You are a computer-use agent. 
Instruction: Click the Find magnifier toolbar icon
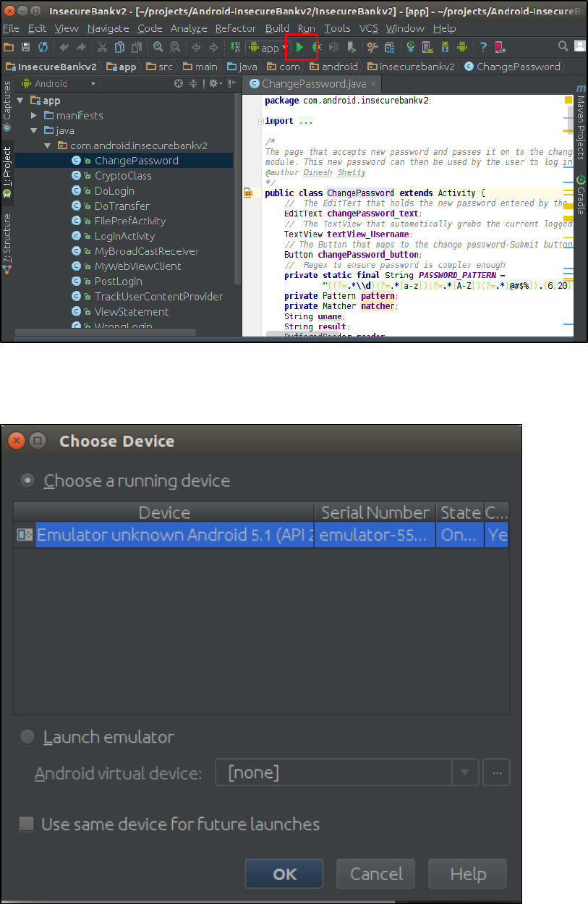coord(158,47)
